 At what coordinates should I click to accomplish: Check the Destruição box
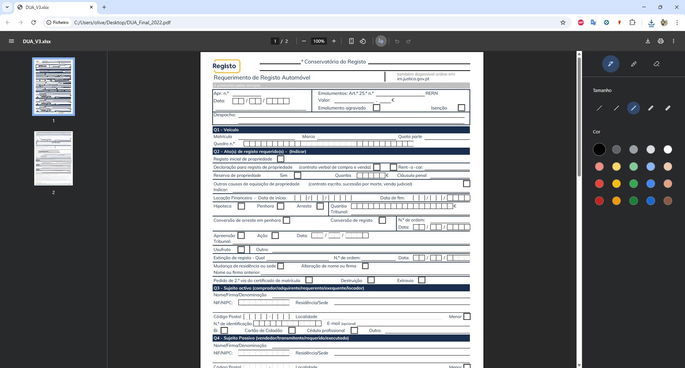pos(371,280)
